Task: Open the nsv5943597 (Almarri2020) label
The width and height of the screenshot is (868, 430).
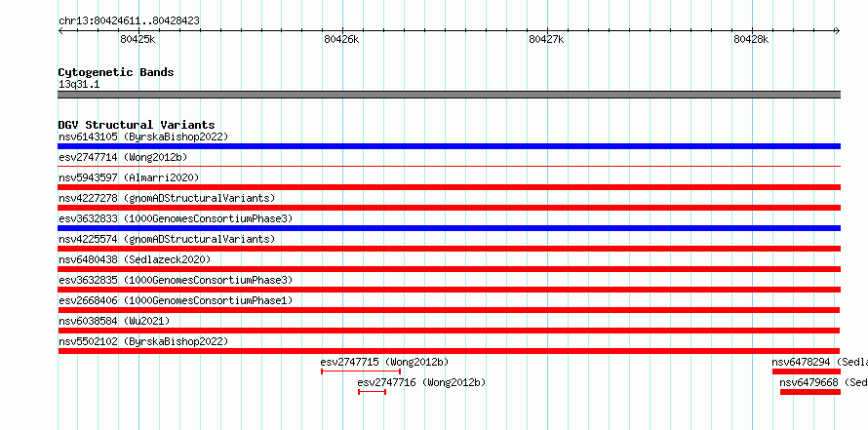Action: click(129, 177)
